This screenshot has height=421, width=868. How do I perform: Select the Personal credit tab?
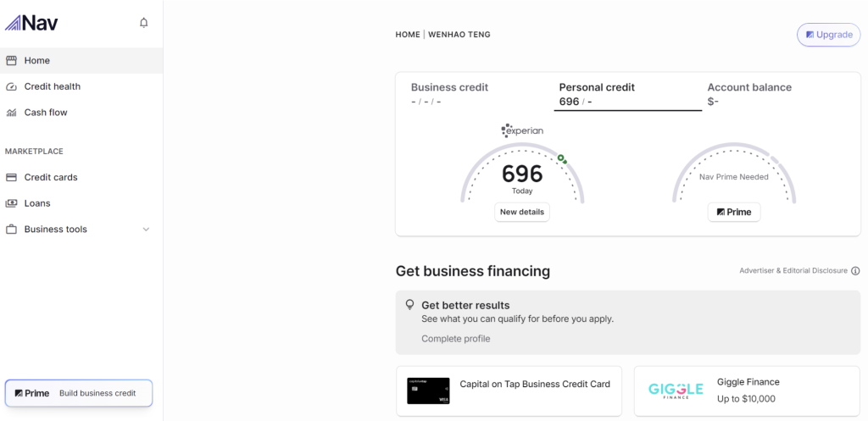(x=597, y=94)
